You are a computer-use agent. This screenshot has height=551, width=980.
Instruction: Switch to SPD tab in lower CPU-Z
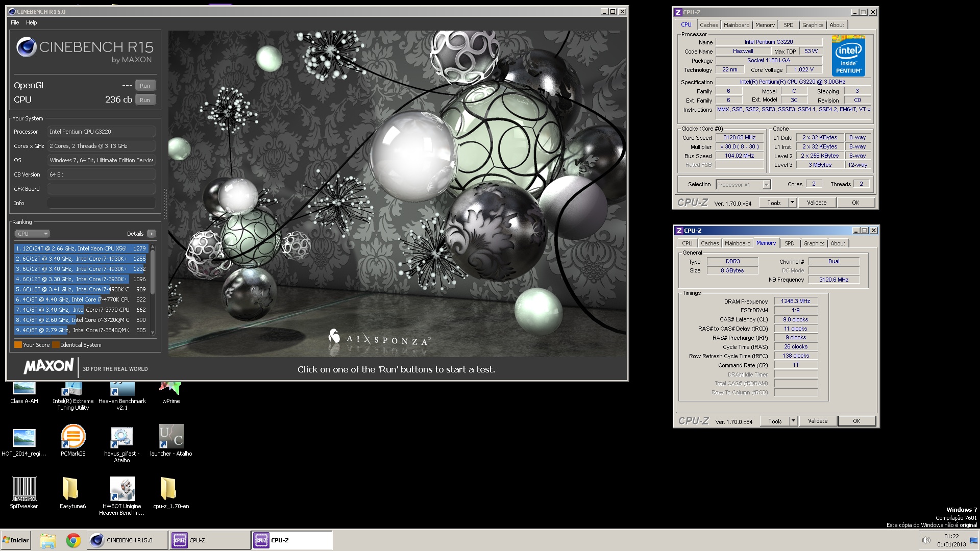point(790,243)
